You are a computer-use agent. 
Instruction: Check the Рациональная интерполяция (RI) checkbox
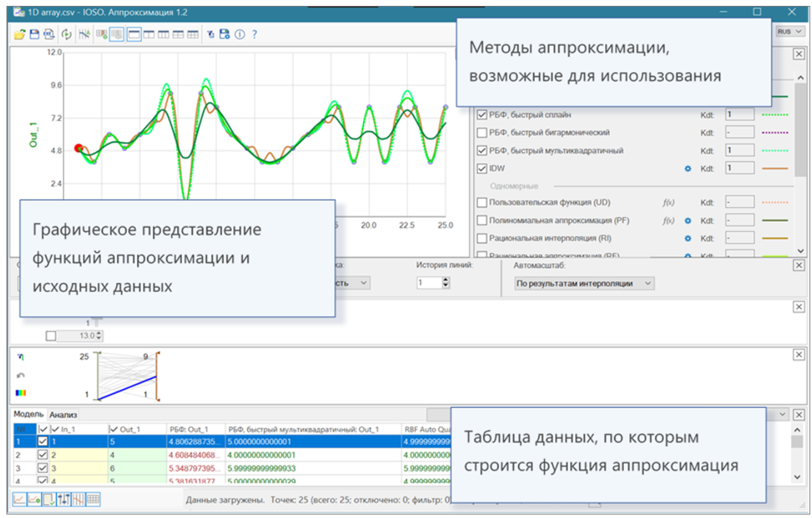pos(482,239)
